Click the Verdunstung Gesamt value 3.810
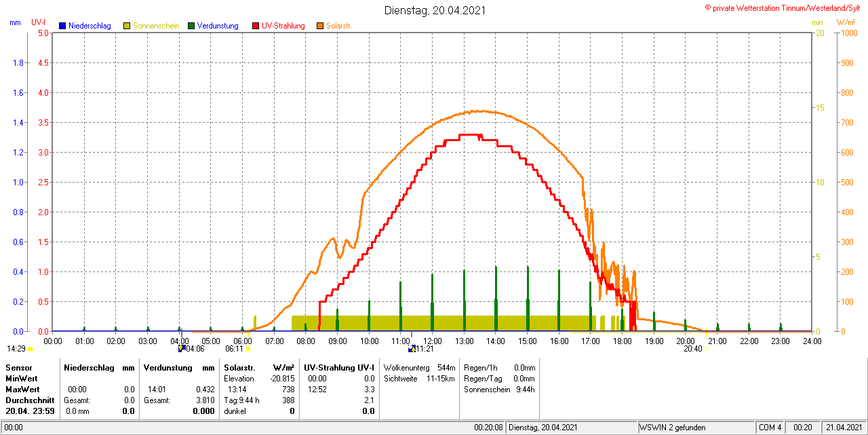The height and width of the screenshot is (435, 868). 205,400
